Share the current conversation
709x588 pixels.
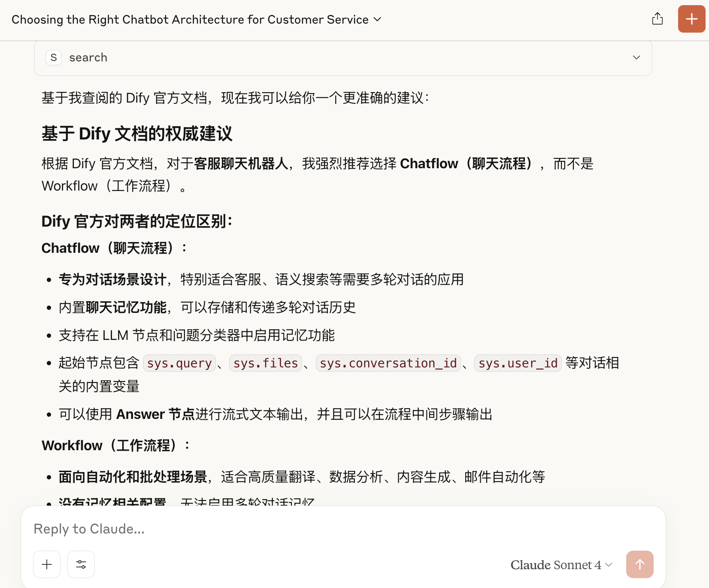[657, 19]
